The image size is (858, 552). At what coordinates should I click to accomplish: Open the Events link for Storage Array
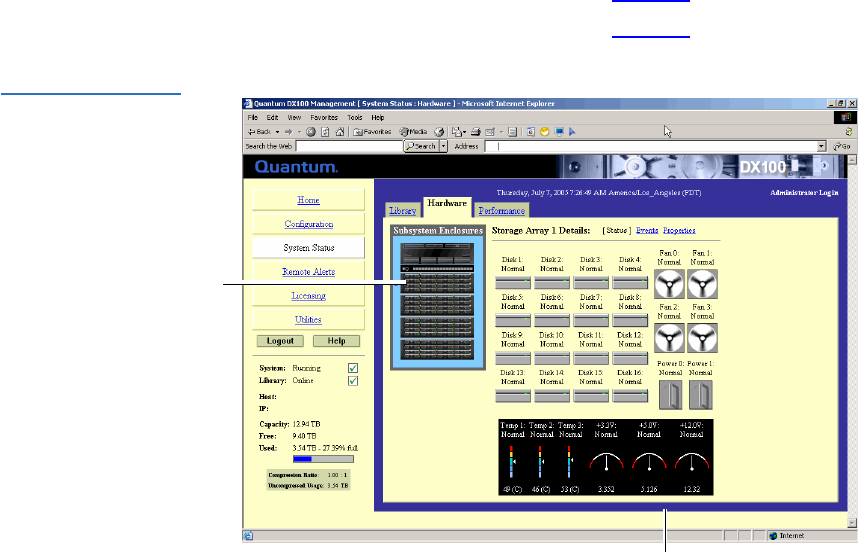[x=647, y=231]
